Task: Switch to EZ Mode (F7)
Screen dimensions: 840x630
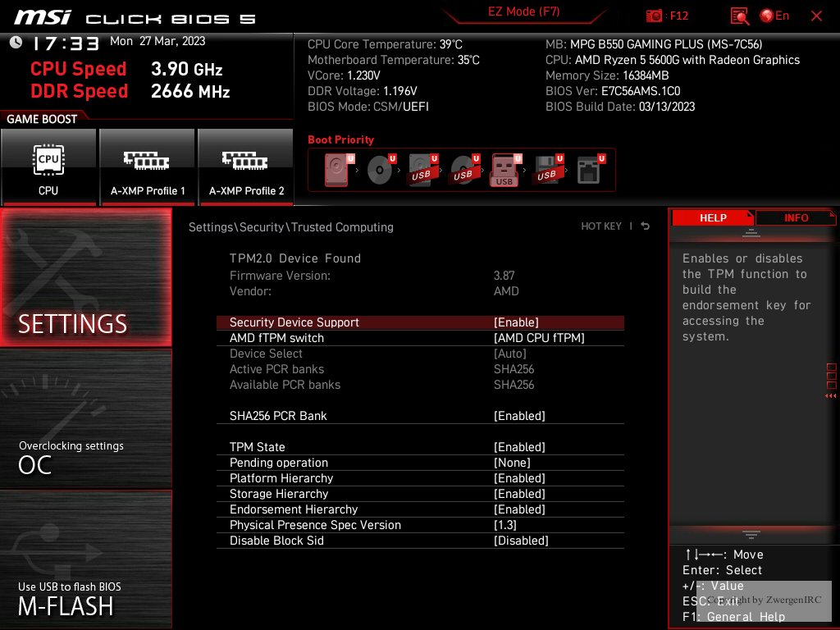Action: coord(523,12)
